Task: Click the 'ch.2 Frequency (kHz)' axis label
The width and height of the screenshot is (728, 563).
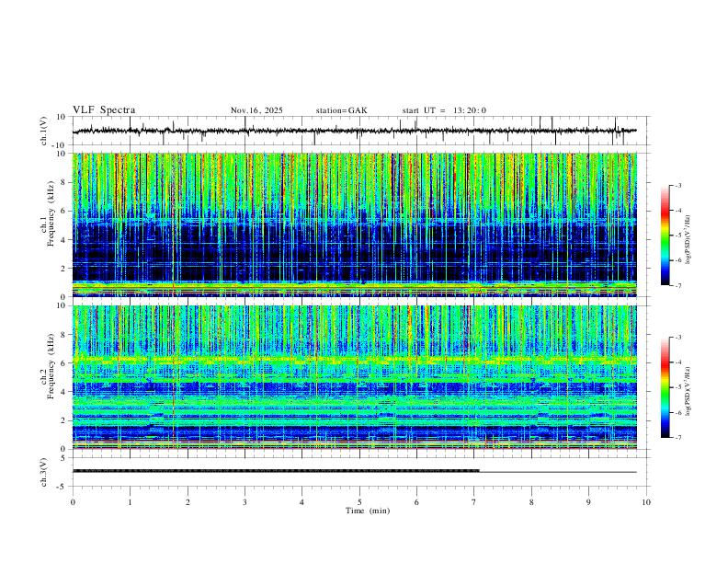Action: click(x=47, y=367)
